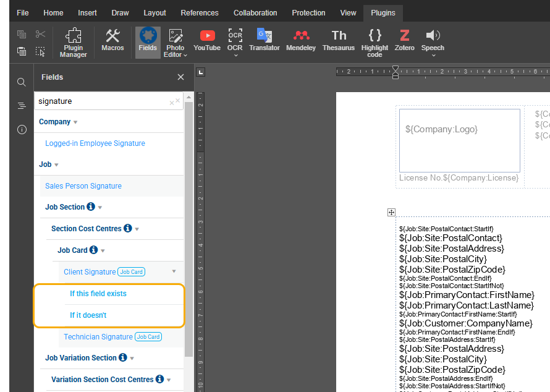Click info icon next to Job Section
Viewport: 550px width, 392px height.
click(91, 207)
